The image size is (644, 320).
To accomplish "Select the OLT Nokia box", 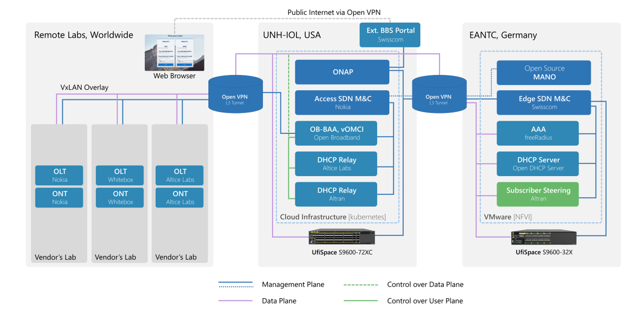I will coord(59,175).
